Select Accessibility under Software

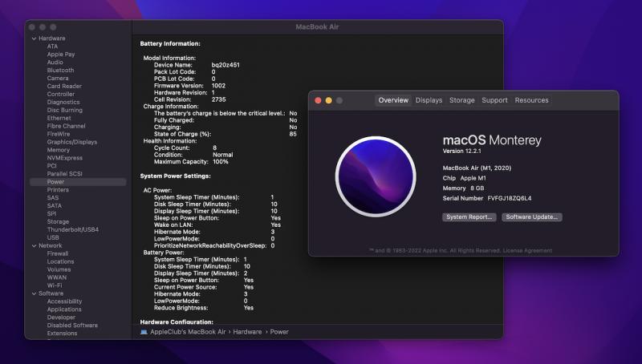(x=64, y=301)
